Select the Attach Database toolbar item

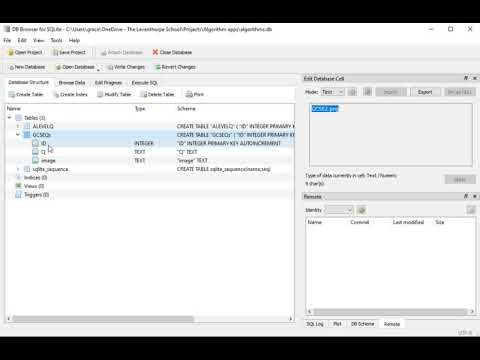tap(122, 52)
